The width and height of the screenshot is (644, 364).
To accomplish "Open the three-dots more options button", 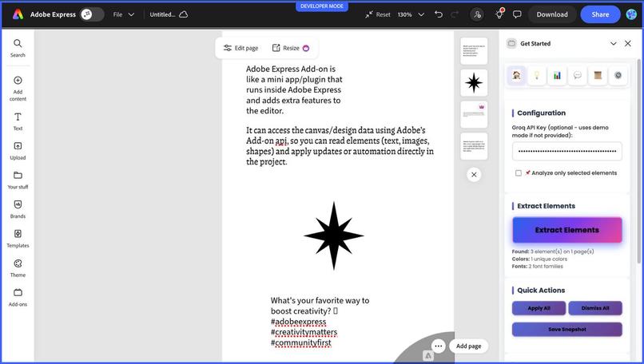I will point(438,346).
